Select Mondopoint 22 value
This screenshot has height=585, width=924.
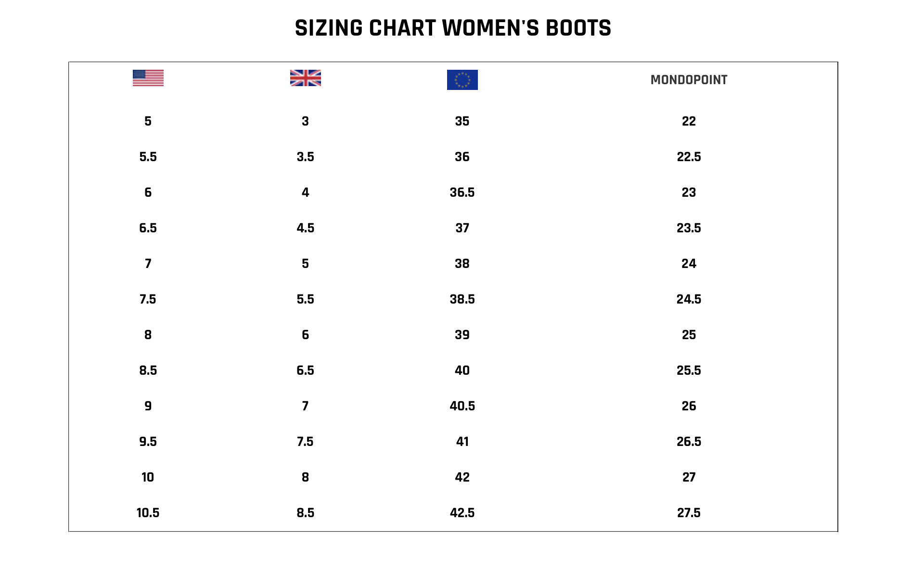click(x=689, y=121)
